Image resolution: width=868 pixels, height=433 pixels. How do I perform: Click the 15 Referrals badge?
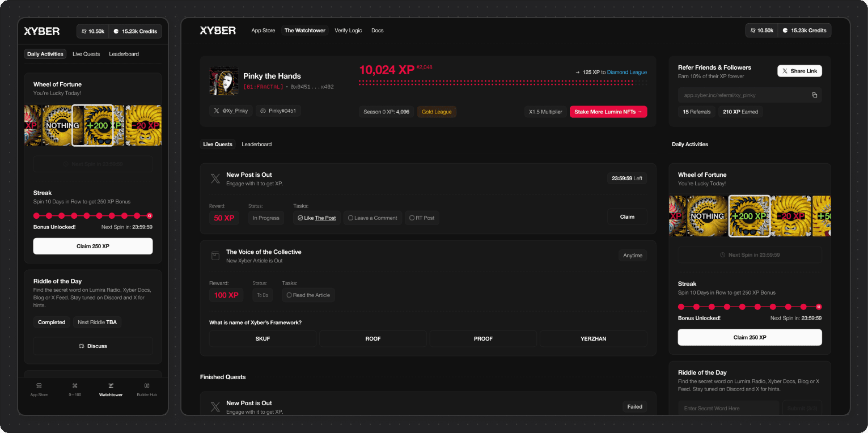(696, 112)
